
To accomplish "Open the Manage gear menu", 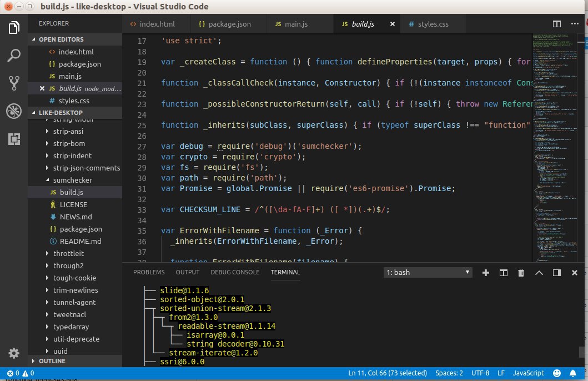I will (14, 353).
